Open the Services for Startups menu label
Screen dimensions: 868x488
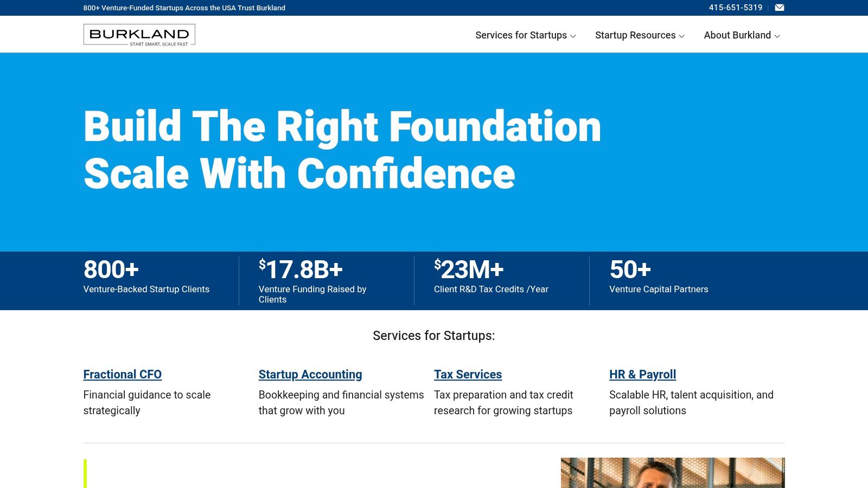pyautogui.click(x=520, y=35)
